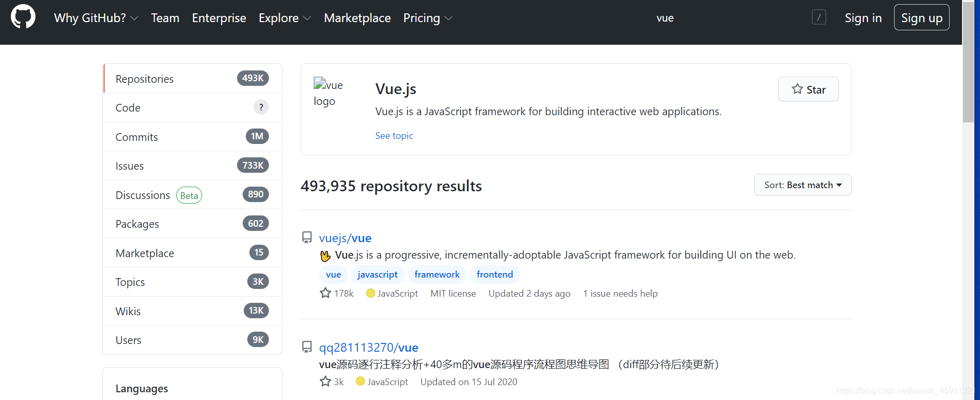The image size is (980, 400).
Task: Click the waving hand emoji in vuejs/vue description
Action: tap(325, 256)
